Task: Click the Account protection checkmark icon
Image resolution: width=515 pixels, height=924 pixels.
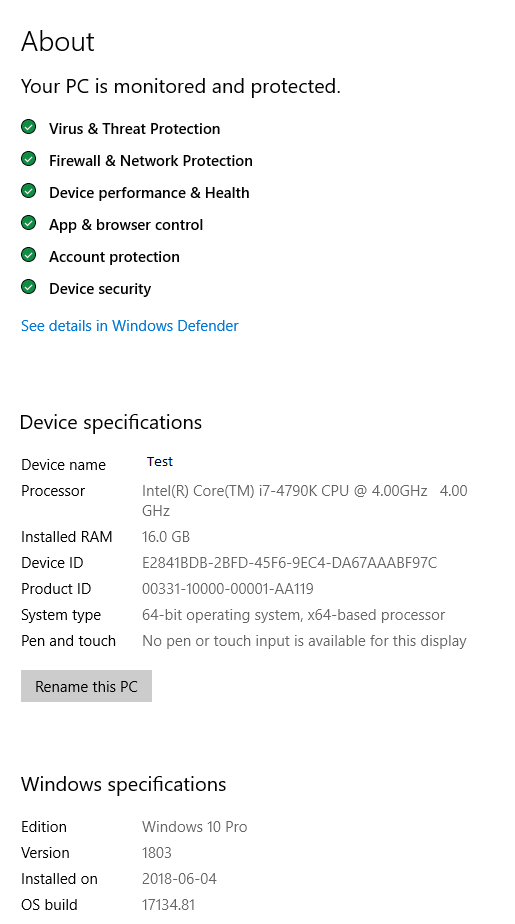Action: [28, 255]
